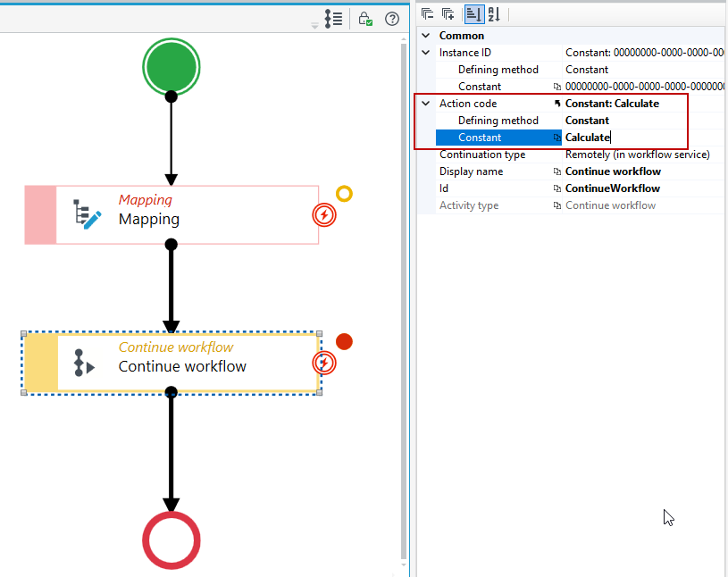Toggle the yellow ring breakpoint on Mapping
Image resolution: width=728 pixels, height=577 pixels.
[x=344, y=194]
